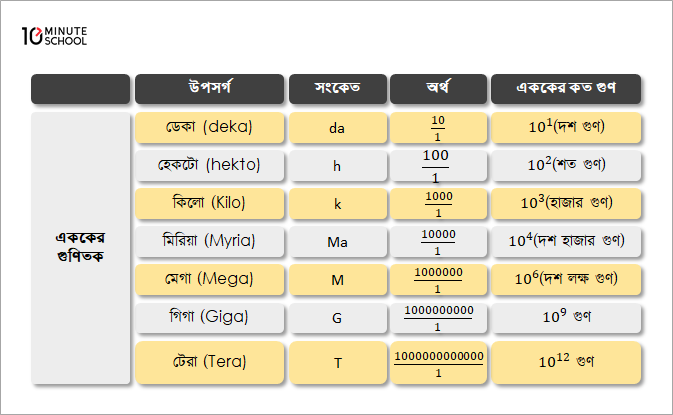Click the 'Ma' symbol cell
Viewport: 673px width, 415px height.
click(336, 241)
